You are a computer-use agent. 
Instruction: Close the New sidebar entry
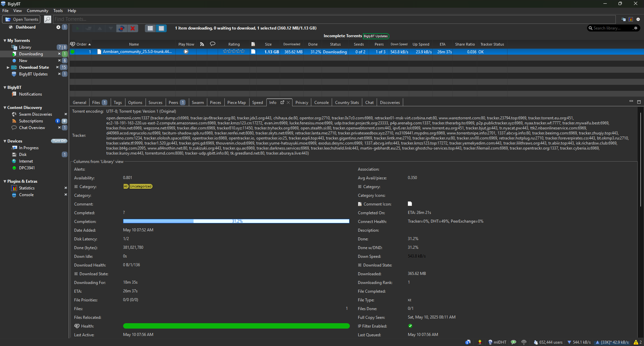(59, 61)
